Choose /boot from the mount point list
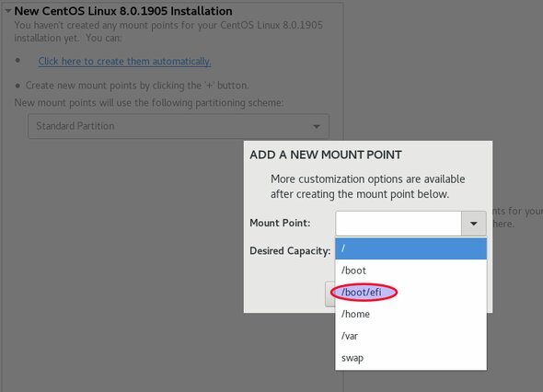The image size is (543, 392). coord(410,271)
